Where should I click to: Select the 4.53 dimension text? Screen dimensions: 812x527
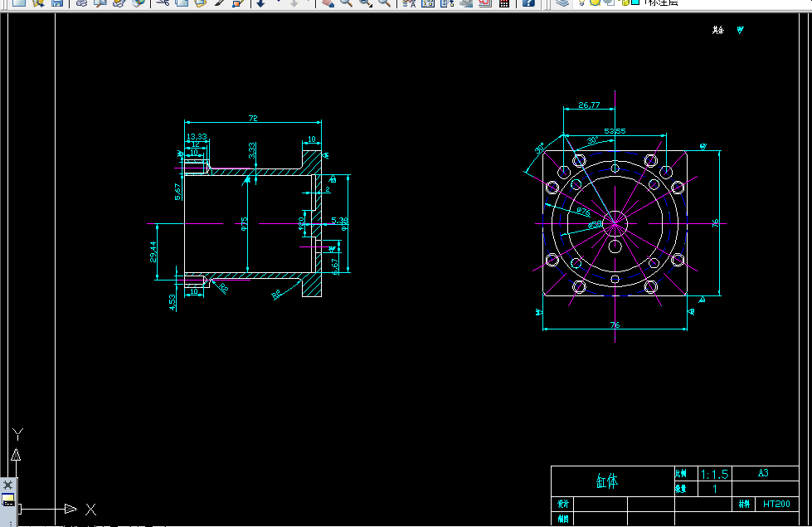[173, 303]
